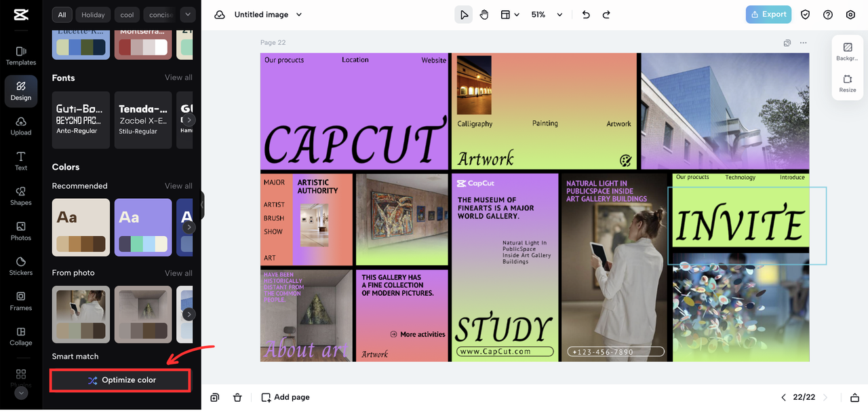The image size is (868, 416).
Task: Apply the beige brown color palette
Action: click(x=81, y=227)
